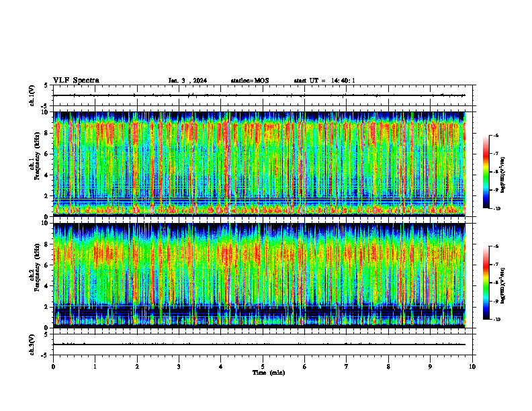
Task: Click the "8" frequency tick of the ch.2 spectrogram
Action: 46,244
